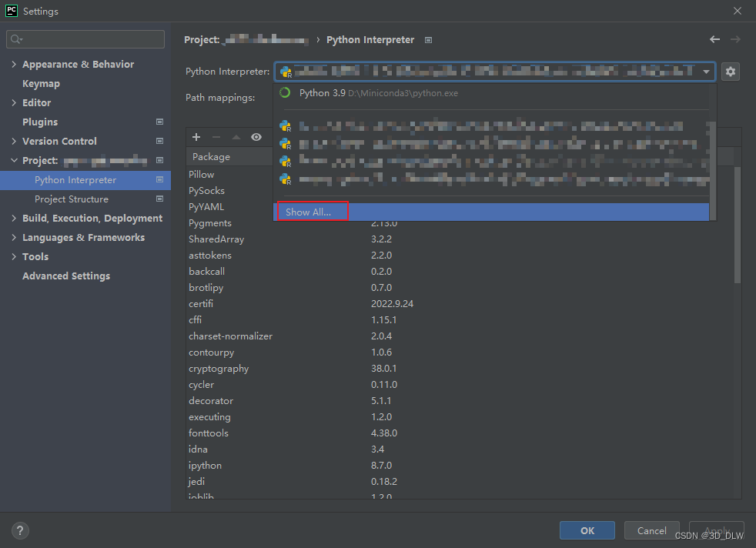Image resolution: width=756 pixels, height=548 pixels.
Task: Select the certifi package row
Action: [460, 304]
